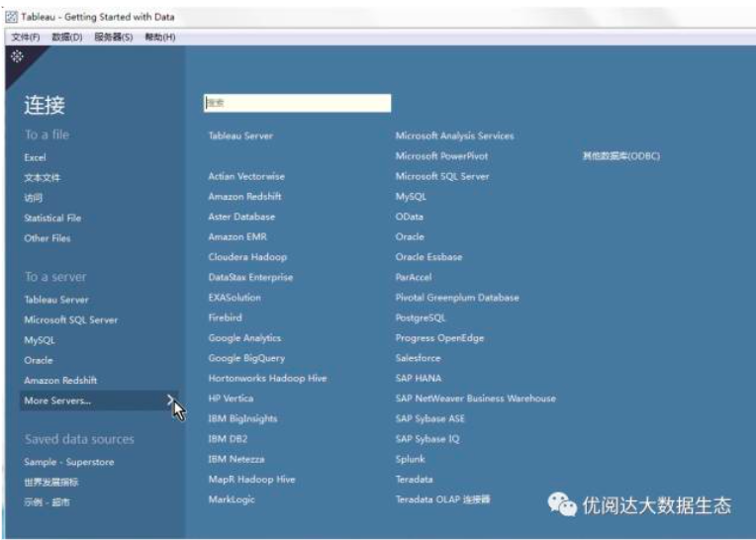756x540 pixels.
Task: Select PostgreSQL from the server list
Action: pos(421,317)
